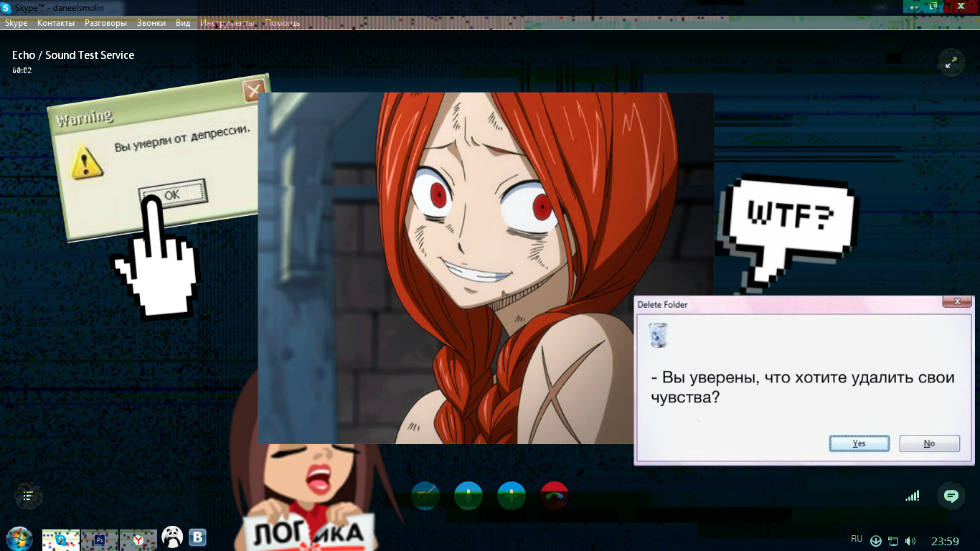This screenshot has width=980, height=551.
Task: Click Yes in Delete Folder dialog
Action: pos(859,443)
